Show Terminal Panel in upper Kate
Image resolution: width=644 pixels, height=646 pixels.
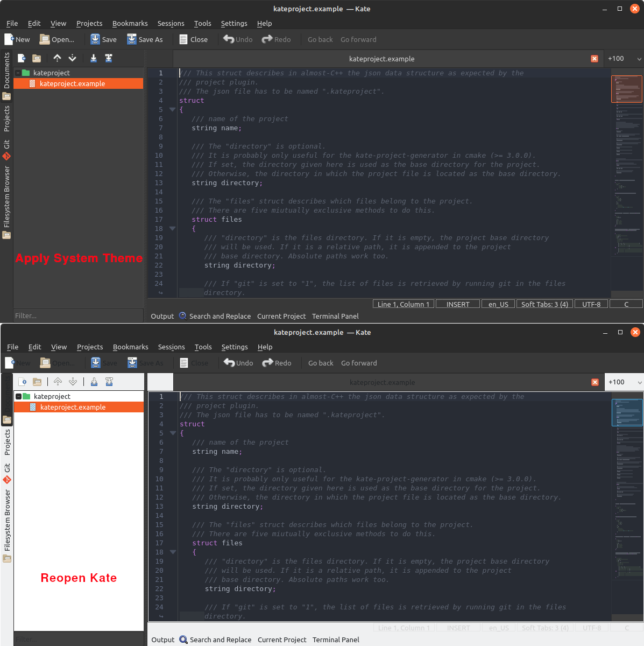pyautogui.click(x=335, y=316)
